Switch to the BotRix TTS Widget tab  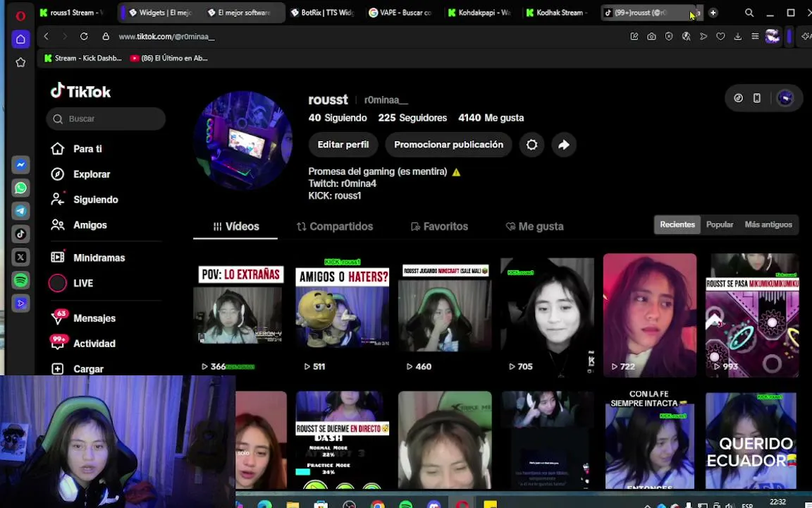(322, 13)
